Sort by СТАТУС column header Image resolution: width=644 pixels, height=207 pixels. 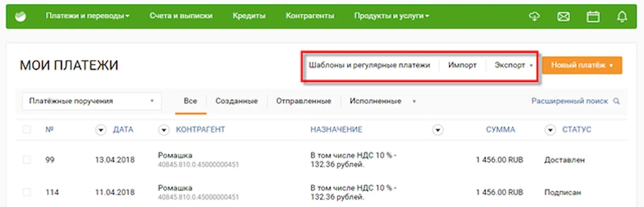coord(577,130)
